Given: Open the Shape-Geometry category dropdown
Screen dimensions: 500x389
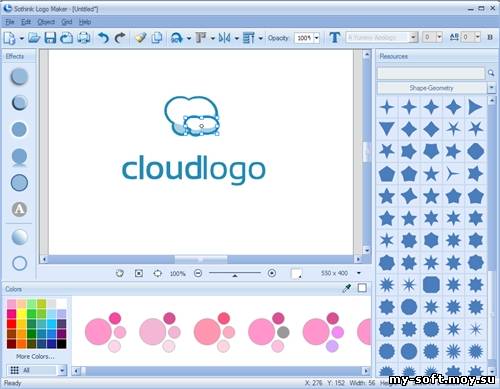Looking at the screenshot, I should (x=492, y=88).
